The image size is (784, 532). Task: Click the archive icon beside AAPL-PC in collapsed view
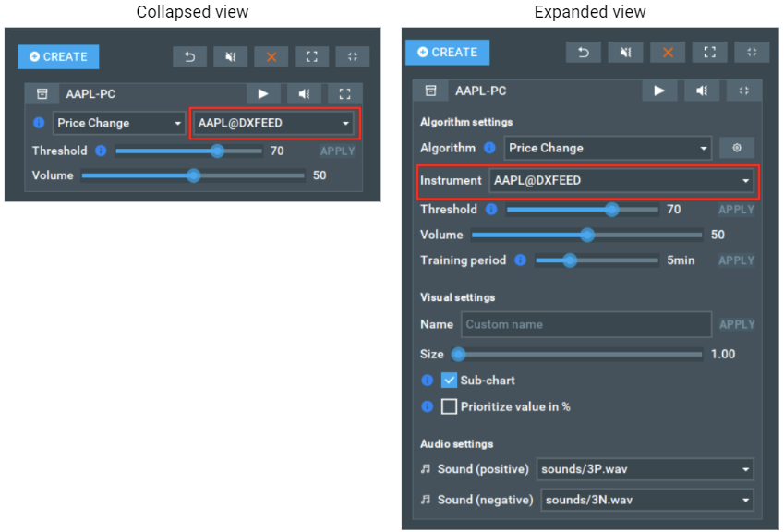click(x=42, y=93)
